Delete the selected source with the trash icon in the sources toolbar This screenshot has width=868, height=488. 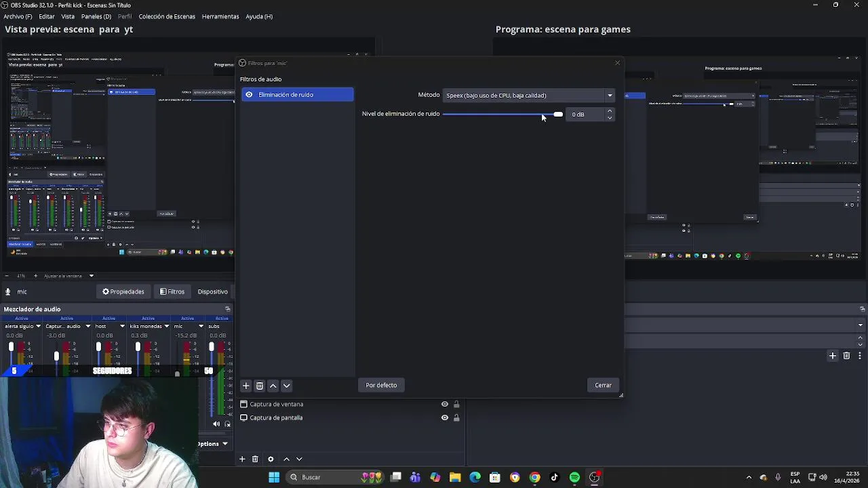coord(255,459)
